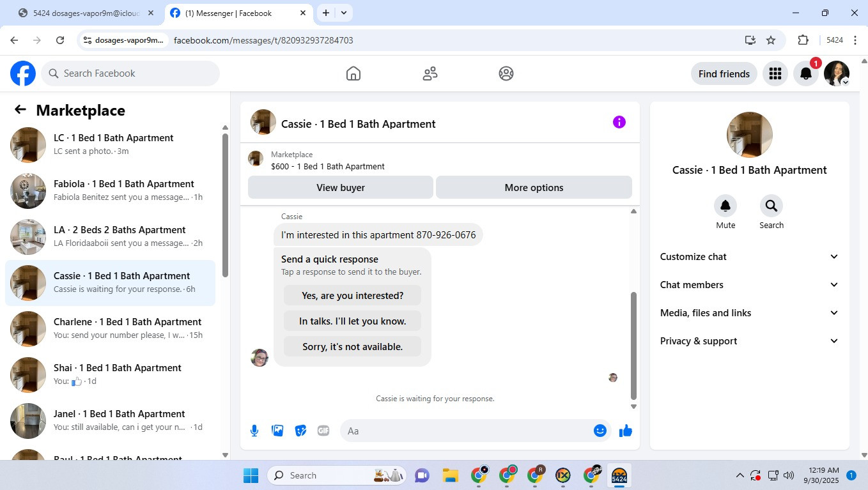Send quick response 'Yes, are you interested?'
Image resolution: width=868 pixels, height=490 pixels.
[352, 295]
